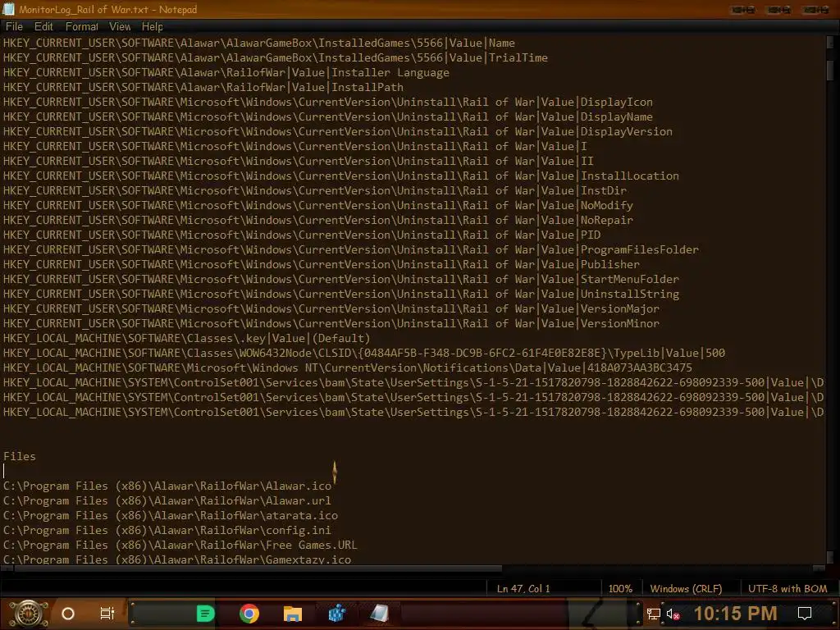Open the Format menu
840x630 pixels.
point(81,26)
